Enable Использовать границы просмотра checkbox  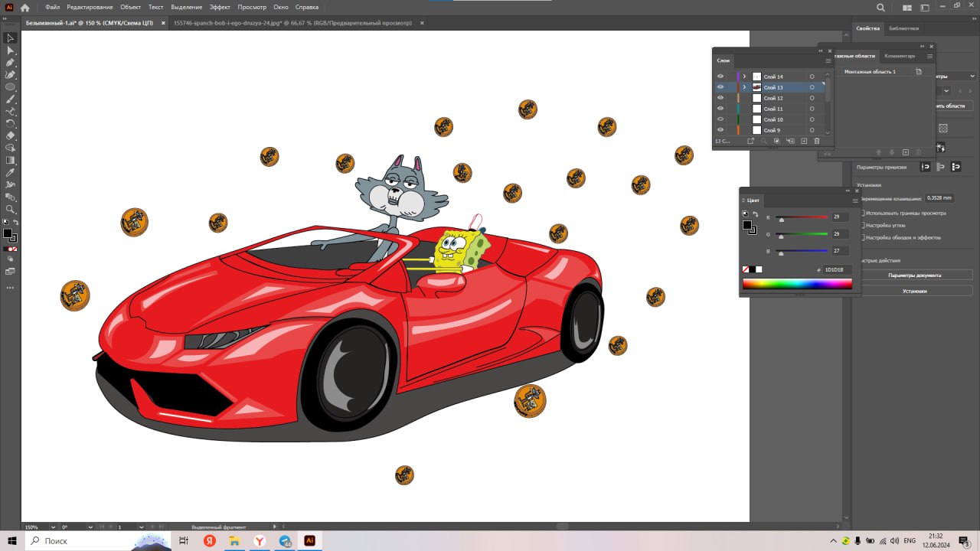point(863,214)
